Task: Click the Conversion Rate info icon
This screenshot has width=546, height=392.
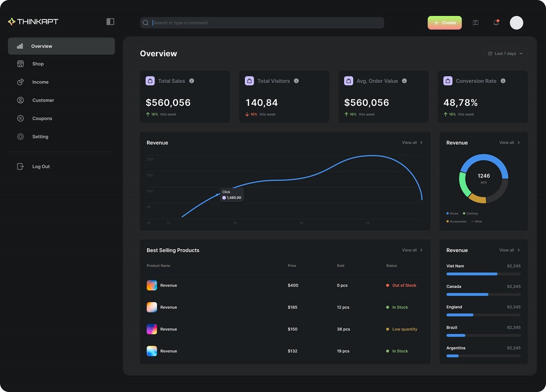Action: 503,81
